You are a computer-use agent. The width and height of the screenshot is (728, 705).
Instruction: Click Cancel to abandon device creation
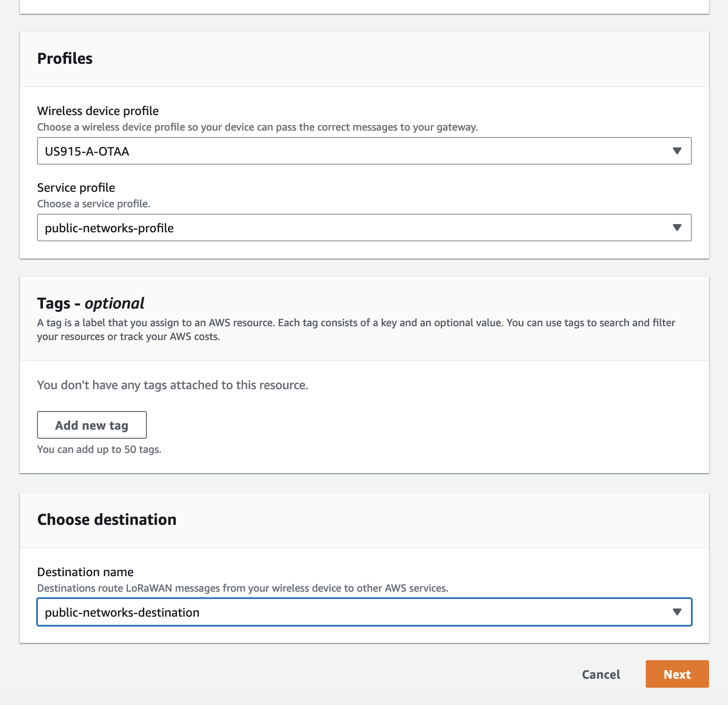(x=600, y=674)
